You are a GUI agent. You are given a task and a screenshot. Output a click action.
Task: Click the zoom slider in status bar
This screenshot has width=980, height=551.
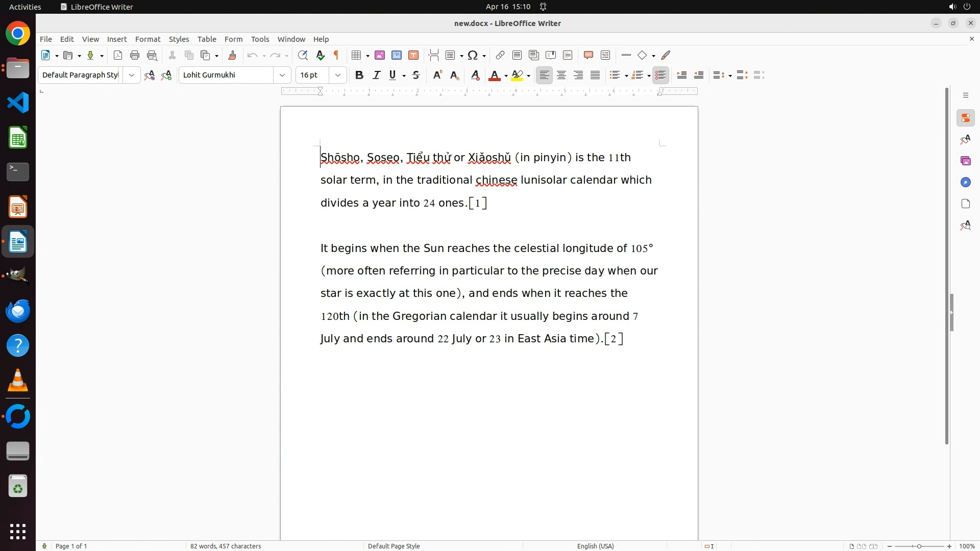919,546
